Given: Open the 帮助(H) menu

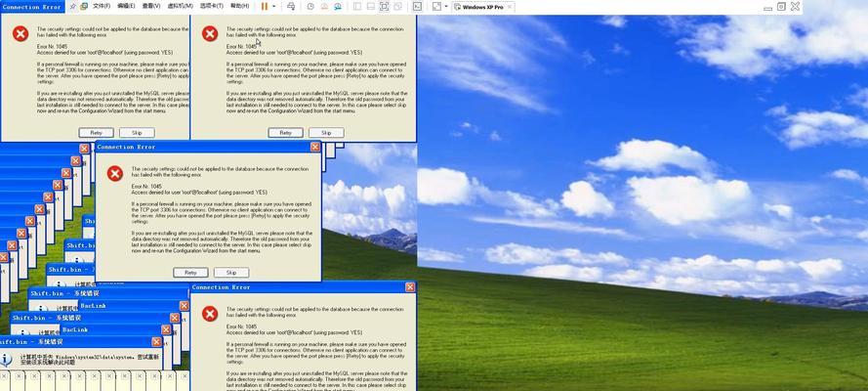Looking at the screenshot, I should [239, 6].
